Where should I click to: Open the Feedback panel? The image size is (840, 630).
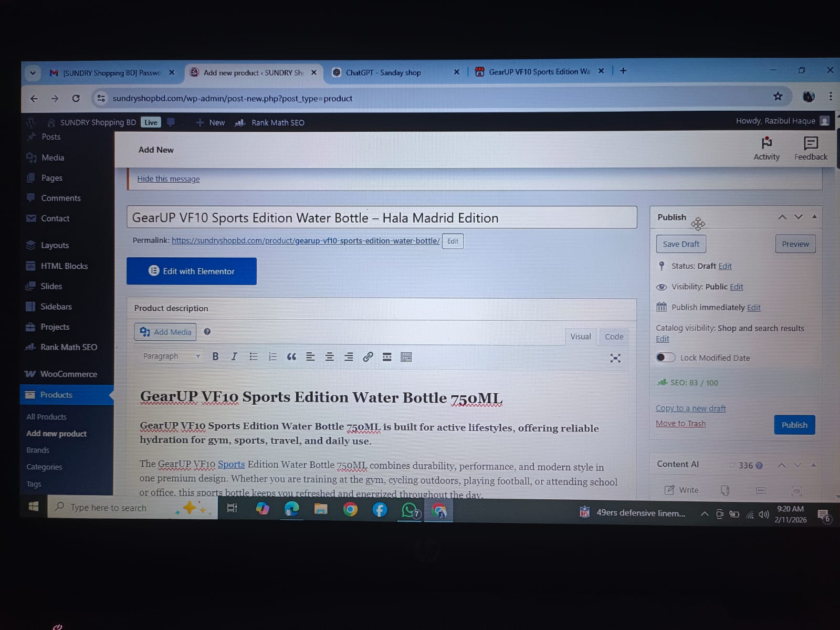pyautogui.click(x=810, y=148)
